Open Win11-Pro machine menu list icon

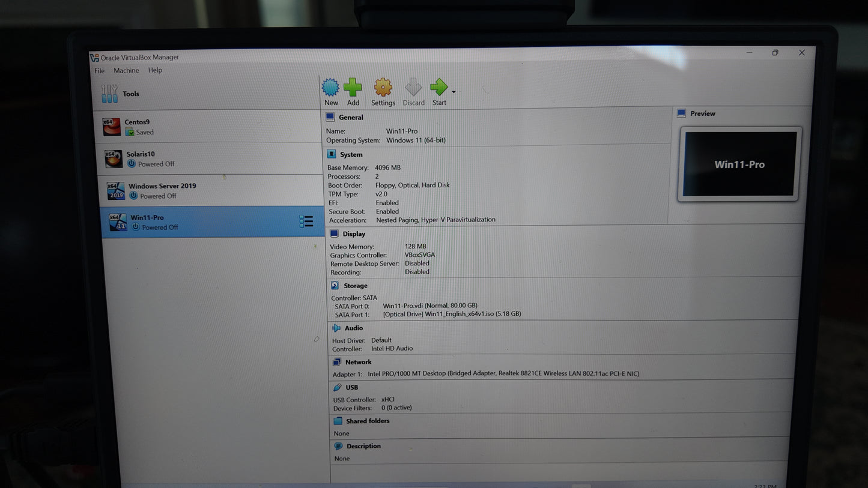click(x=306, y=221)
